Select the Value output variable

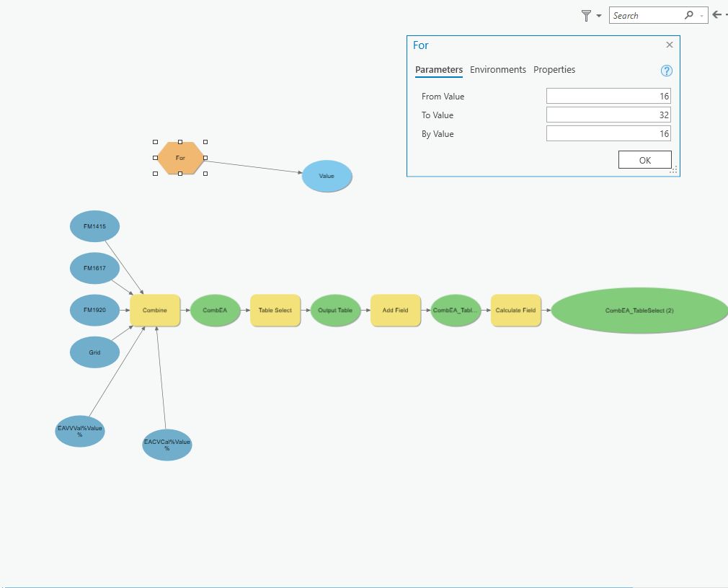(327, 176)
